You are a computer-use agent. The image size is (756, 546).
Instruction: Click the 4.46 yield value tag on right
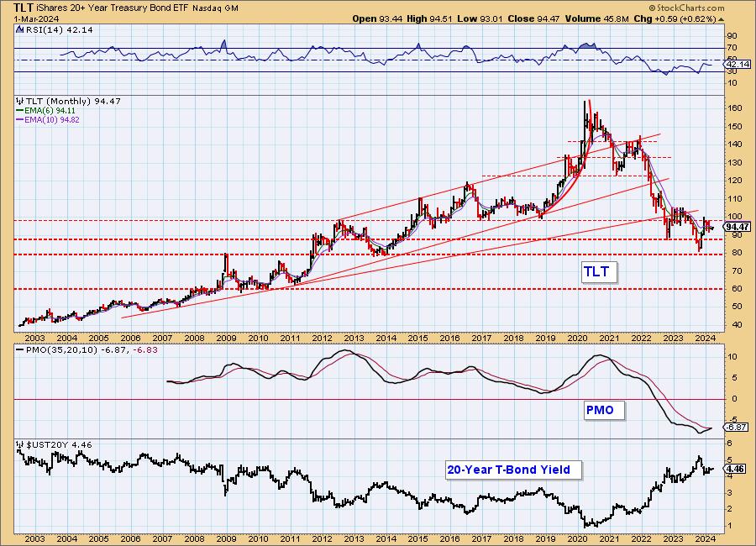pyautogui.click(x=736, y=469)
